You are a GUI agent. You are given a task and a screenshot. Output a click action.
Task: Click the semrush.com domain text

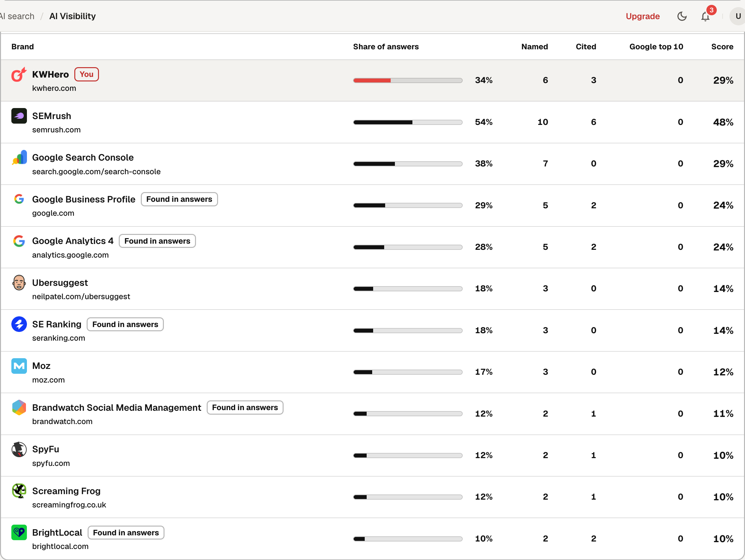click(x=56, y=130)
